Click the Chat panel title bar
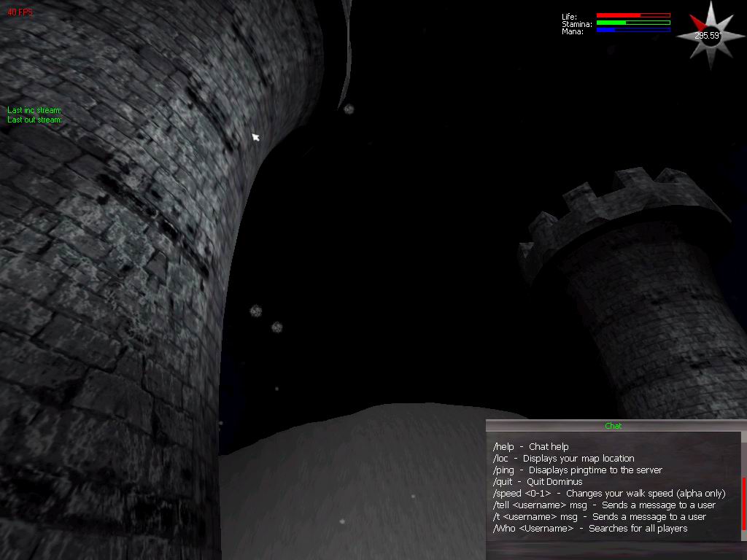Viewport: 747px width, 560px height. point(613,426)
